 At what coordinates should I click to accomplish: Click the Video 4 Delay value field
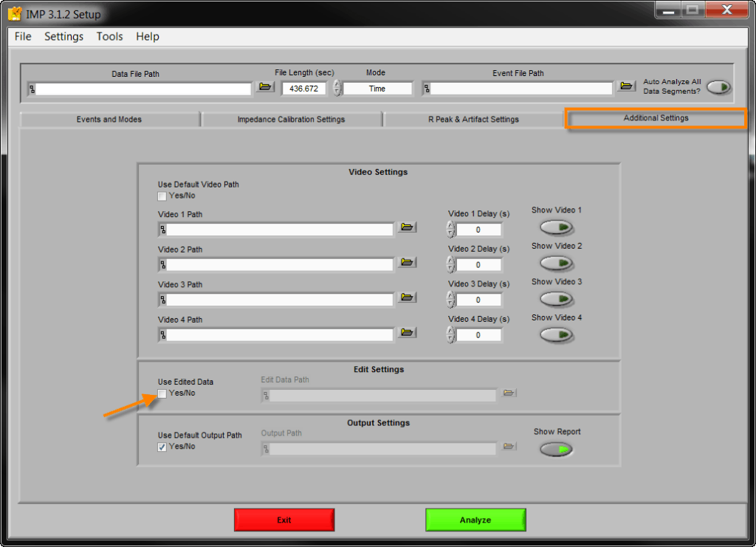pos(478,335)
